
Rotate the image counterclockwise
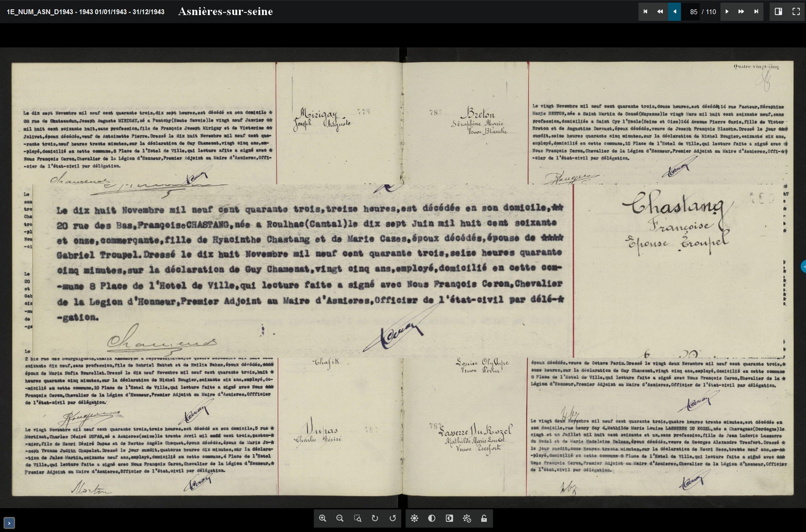[393, 518]
